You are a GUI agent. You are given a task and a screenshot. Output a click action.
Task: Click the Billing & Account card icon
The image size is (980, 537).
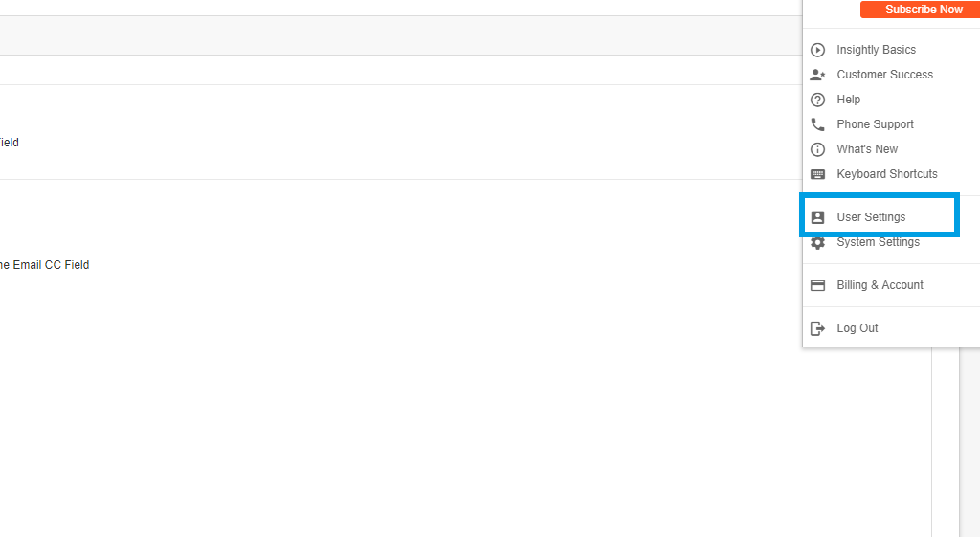coord(817,285)
